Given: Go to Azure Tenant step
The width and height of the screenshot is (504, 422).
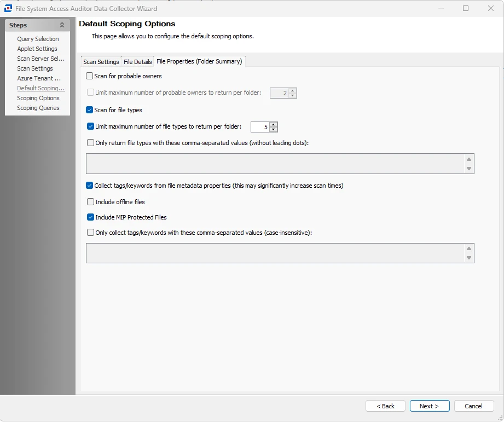Looking at the screenshot, I should pyautogui.click(x=39, y=78).
